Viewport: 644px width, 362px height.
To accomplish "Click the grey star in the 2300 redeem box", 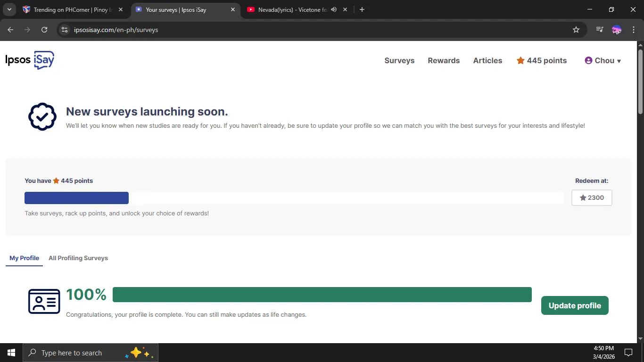I will tap(583, 197).
